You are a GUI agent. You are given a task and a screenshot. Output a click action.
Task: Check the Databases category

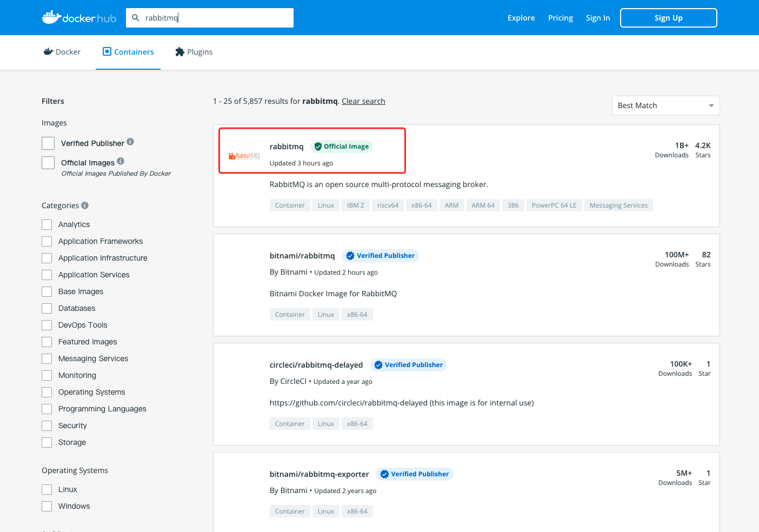click(47, 308)
